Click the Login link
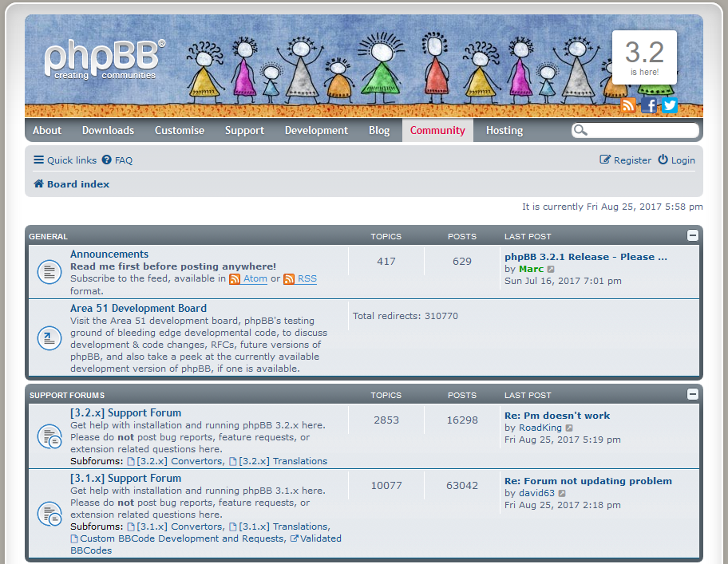Image resolution: width=728 pixels, height=564 pixels. click(683, 160)
